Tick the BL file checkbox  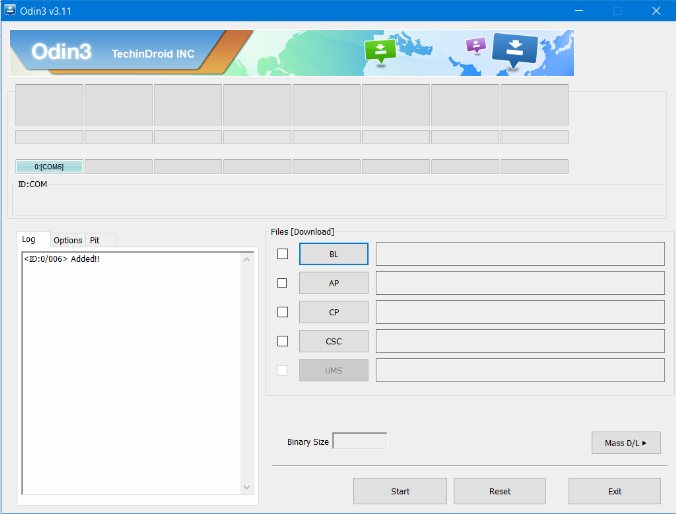(x=282, y=254)
